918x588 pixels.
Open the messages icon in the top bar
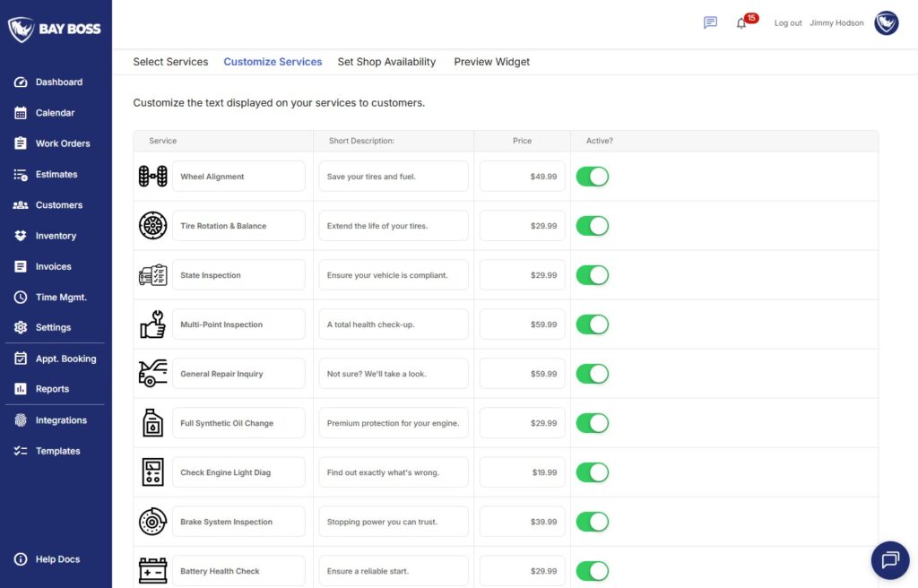point(709,22)
